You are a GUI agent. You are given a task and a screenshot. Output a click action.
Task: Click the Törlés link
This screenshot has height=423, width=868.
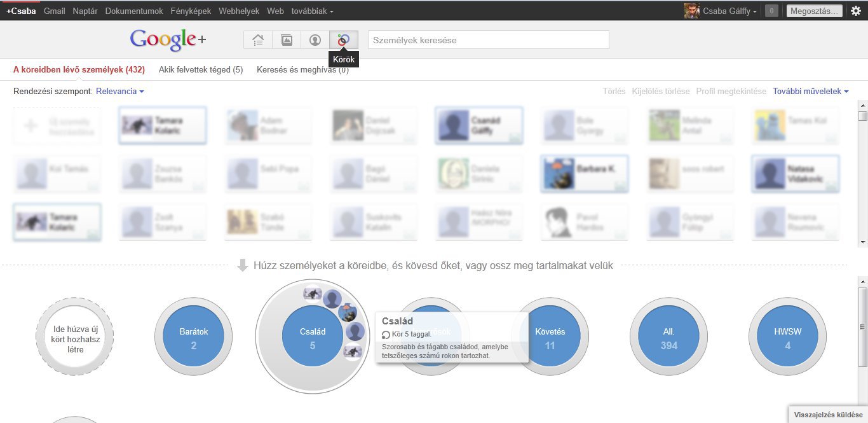[x=614, y=92]
